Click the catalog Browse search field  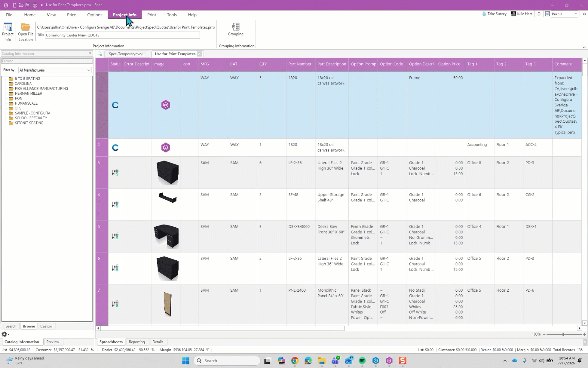[47, 61]
